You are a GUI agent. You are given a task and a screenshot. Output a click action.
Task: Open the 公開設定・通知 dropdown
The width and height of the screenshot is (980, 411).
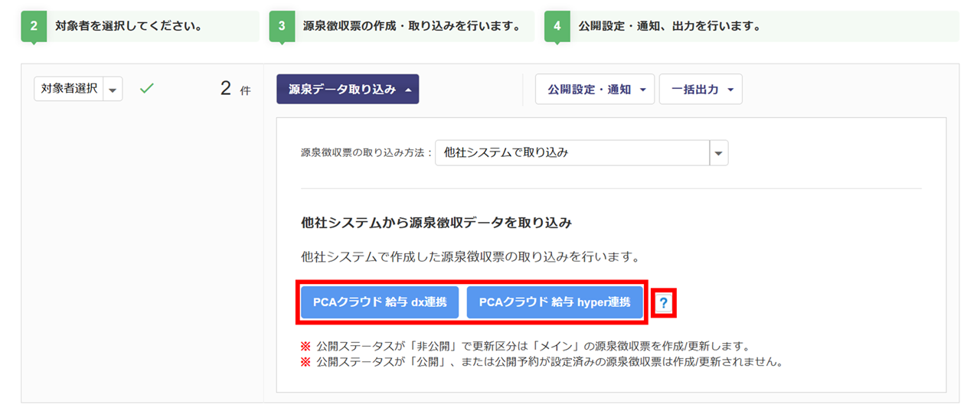pyautogui.click(x=595, y=89)
